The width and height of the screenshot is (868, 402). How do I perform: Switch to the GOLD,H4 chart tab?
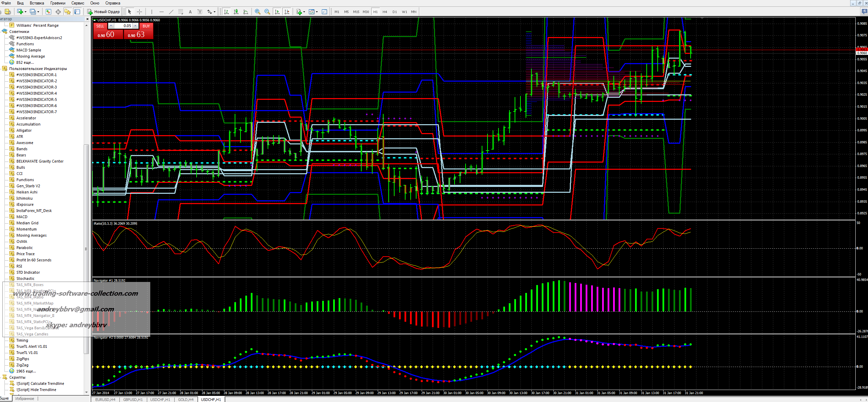click(x=186, y=399)
